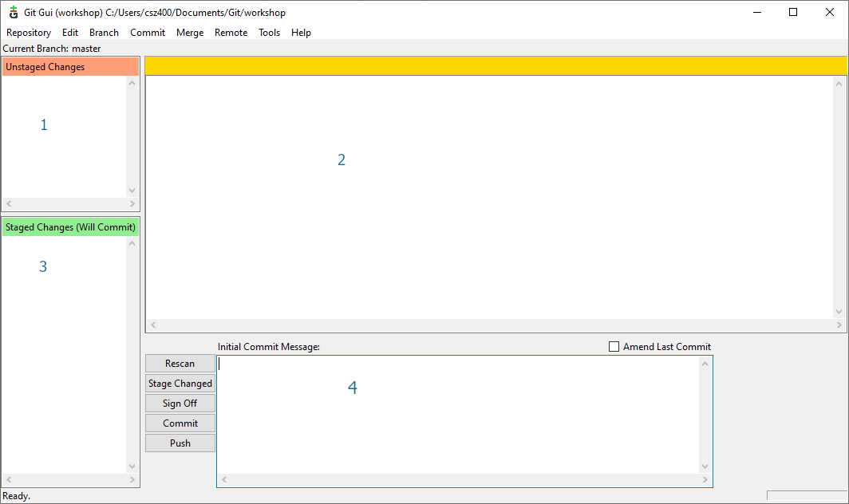The image size is (849, 504).
Task: Enable the Amend Last Commit checkbox
Action: click(614, 347)
